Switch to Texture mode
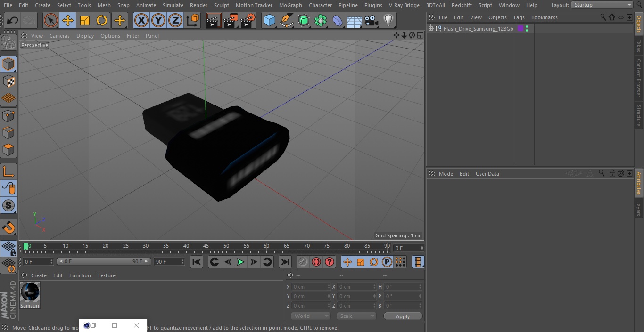Screen dimensions: 644x332 pyautogui.click(x=8, y=81)
